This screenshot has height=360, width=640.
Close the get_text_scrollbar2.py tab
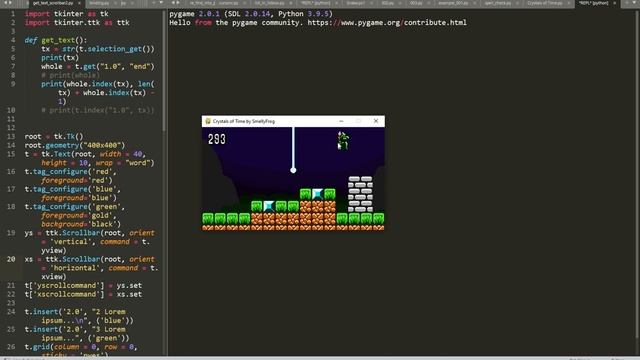pyautogui.click(x=80, y=3)
